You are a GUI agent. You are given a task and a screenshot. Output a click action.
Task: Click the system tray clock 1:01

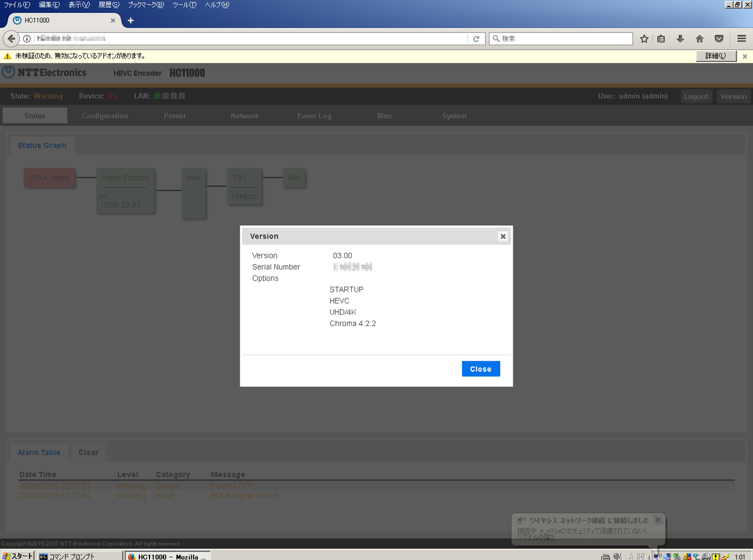(x=740, y=556)
